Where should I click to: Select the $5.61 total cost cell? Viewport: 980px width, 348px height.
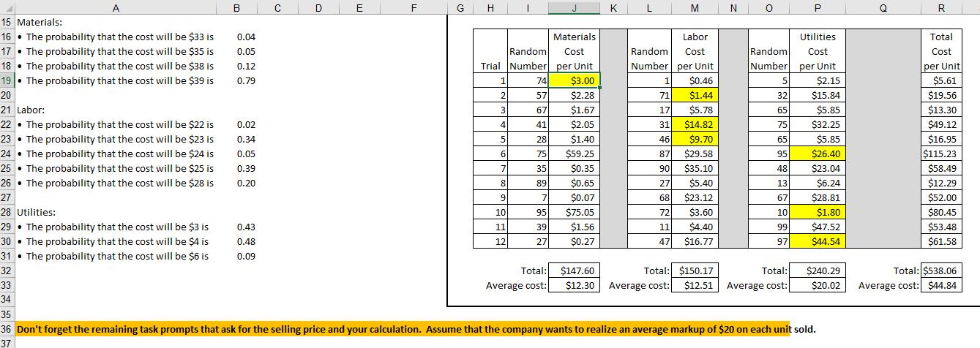tap(941, 80)
